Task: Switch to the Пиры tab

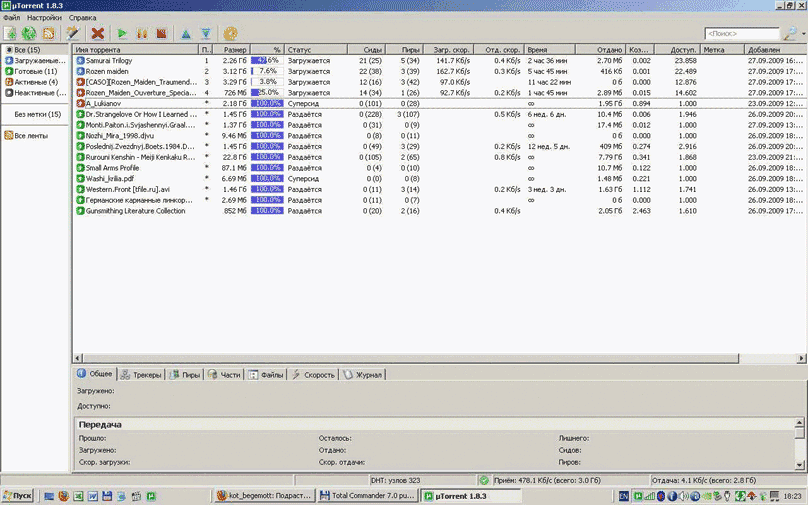Action: point(184,375)
